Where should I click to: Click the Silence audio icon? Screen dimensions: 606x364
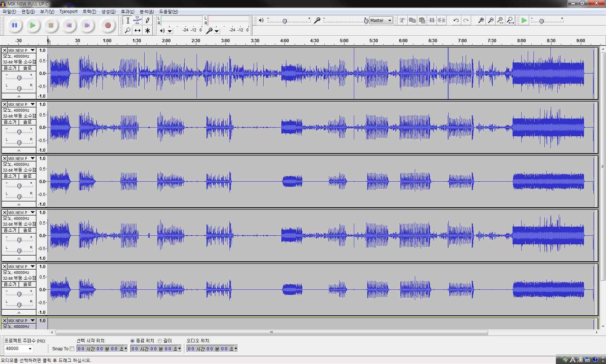442,20
